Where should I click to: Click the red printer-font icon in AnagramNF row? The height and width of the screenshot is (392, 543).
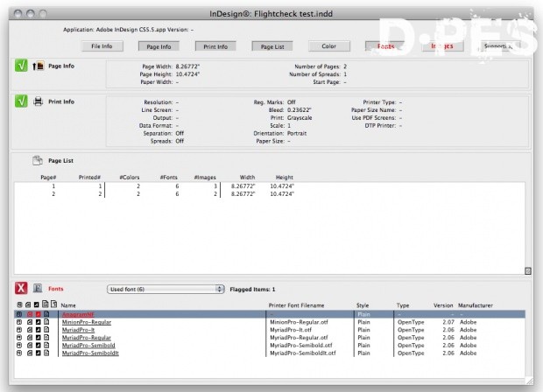pyautogui.click(x=38, y=314)
